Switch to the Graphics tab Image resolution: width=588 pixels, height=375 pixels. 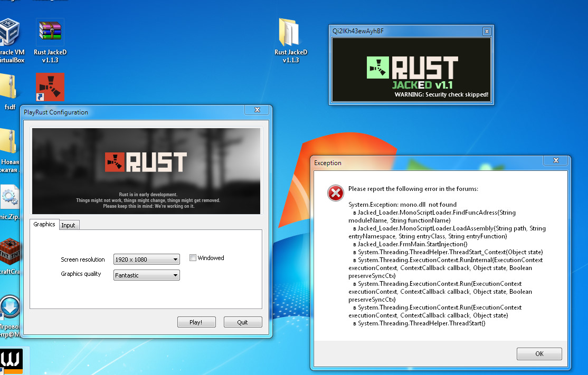point(44,224)
